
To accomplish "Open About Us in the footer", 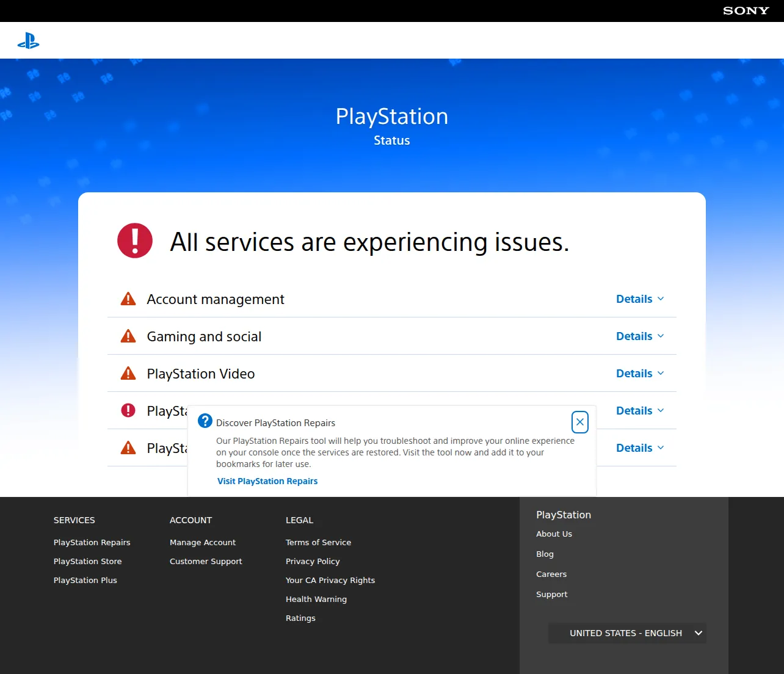I will pyautogui.click(x=554, y=534).
